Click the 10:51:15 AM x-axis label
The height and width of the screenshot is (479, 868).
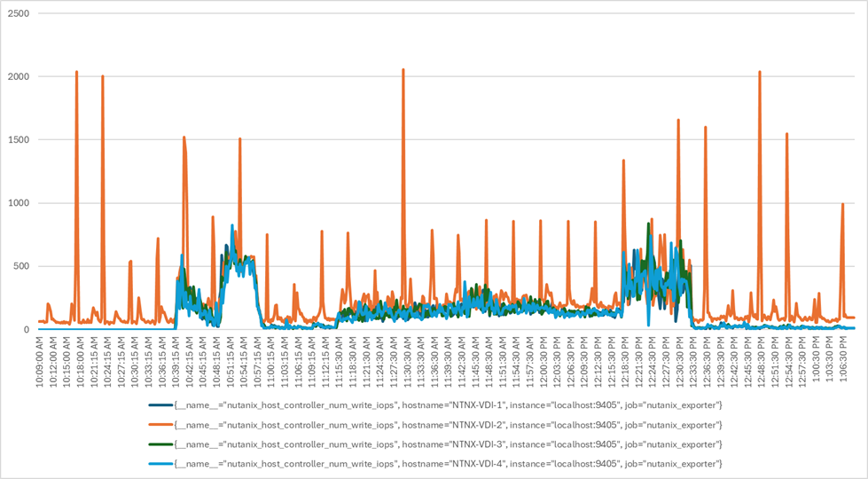(231, 364)
